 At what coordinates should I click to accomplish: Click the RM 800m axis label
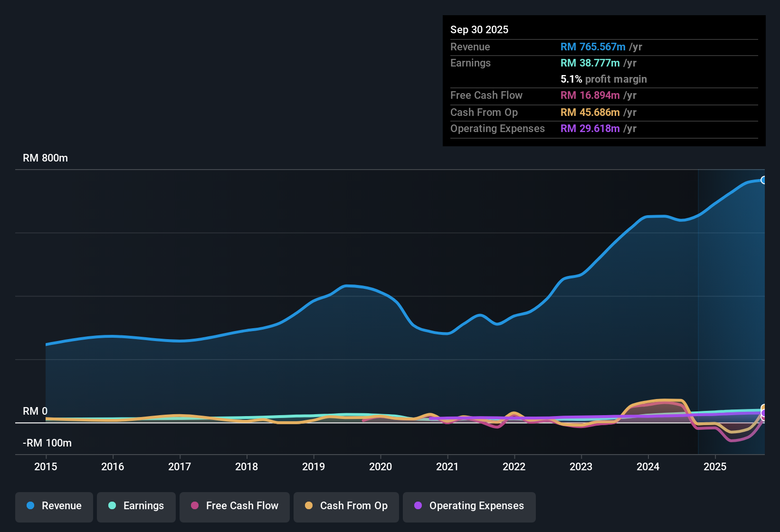coord(45,158)
